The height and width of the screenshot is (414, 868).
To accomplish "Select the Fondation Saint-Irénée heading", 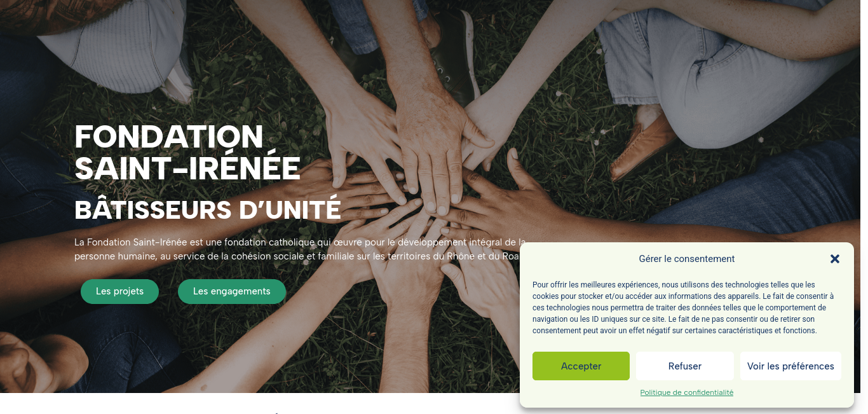I will [187, 152].
